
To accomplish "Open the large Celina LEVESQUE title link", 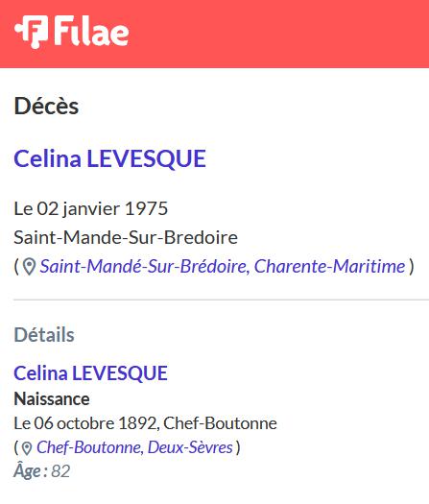I will click(x=110, y=158).
